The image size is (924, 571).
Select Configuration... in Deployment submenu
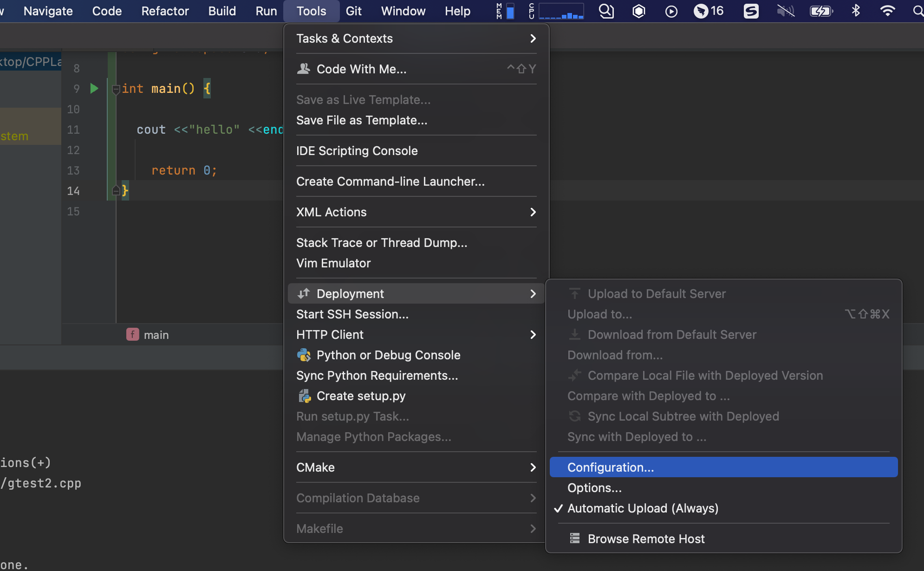pos(611,467)
